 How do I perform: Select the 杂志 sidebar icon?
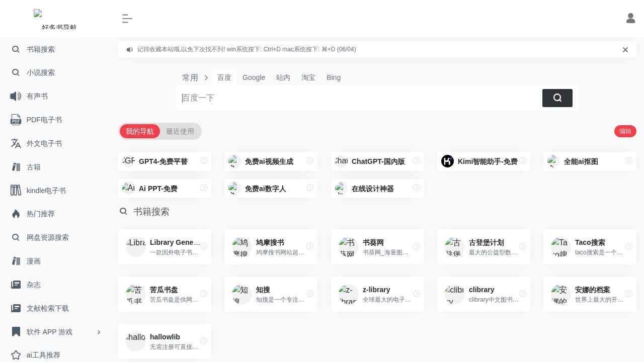pyautogui.click(x=16, y=285)
